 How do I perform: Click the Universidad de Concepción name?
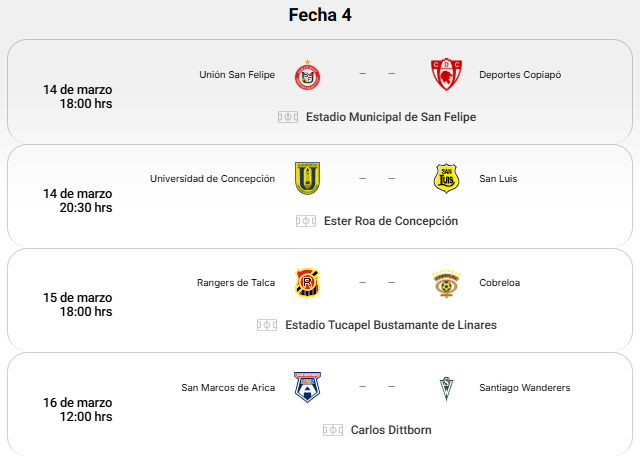point(212,179)
